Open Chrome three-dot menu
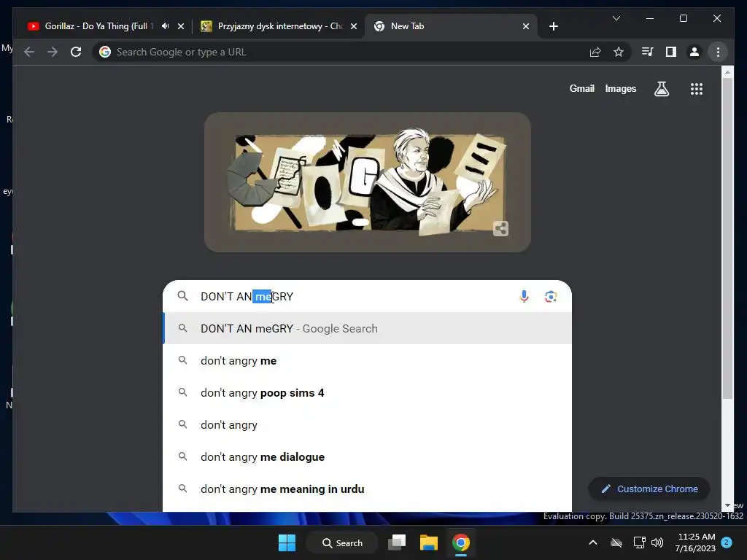The height and width of the screenshot is (560, 747). [718, 52]
